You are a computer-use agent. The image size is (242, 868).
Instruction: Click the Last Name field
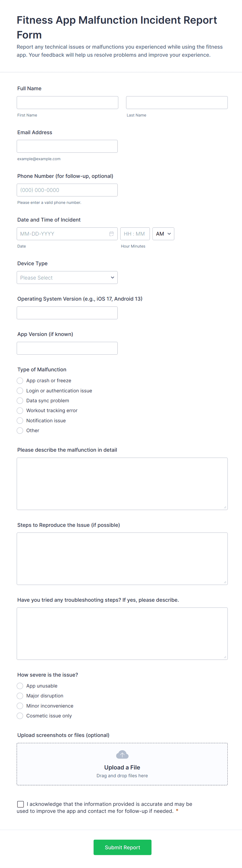coord(176,102)
